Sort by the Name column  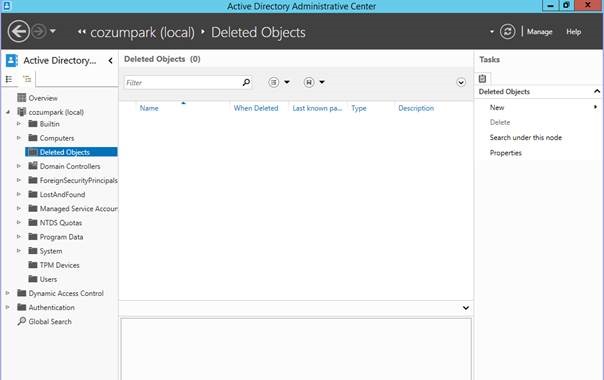pyautogui.click(x=149, y=108)
